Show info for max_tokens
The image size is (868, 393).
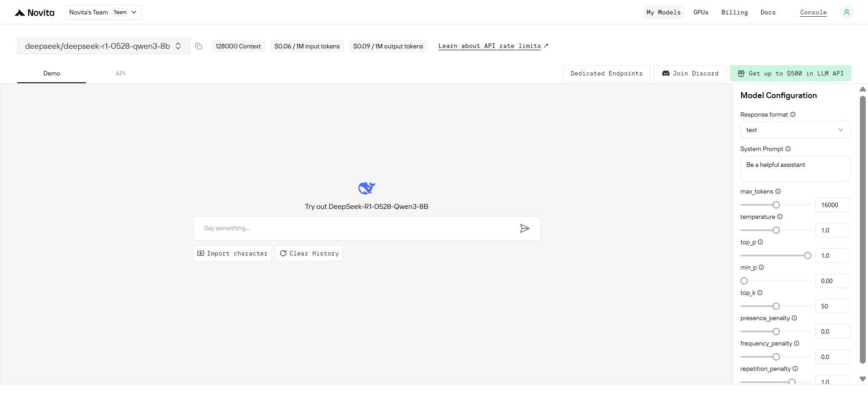pyautogui.click(x=778, y=191)
